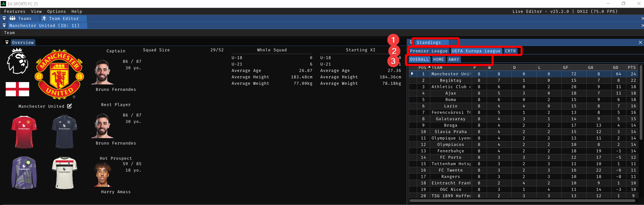Screen dimensions: 644x205
Task: Select the purple goalkeeper kit thumbnail
Action: 24,173
